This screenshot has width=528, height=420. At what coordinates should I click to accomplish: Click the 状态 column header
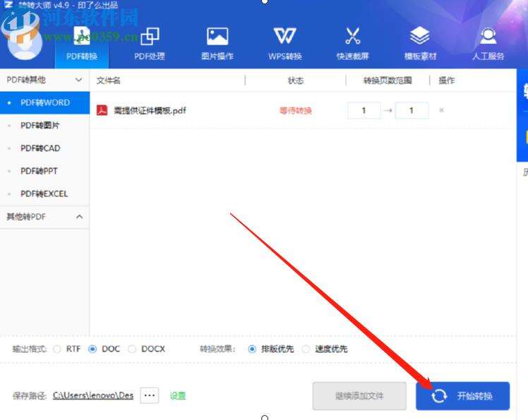pos(296,80)
